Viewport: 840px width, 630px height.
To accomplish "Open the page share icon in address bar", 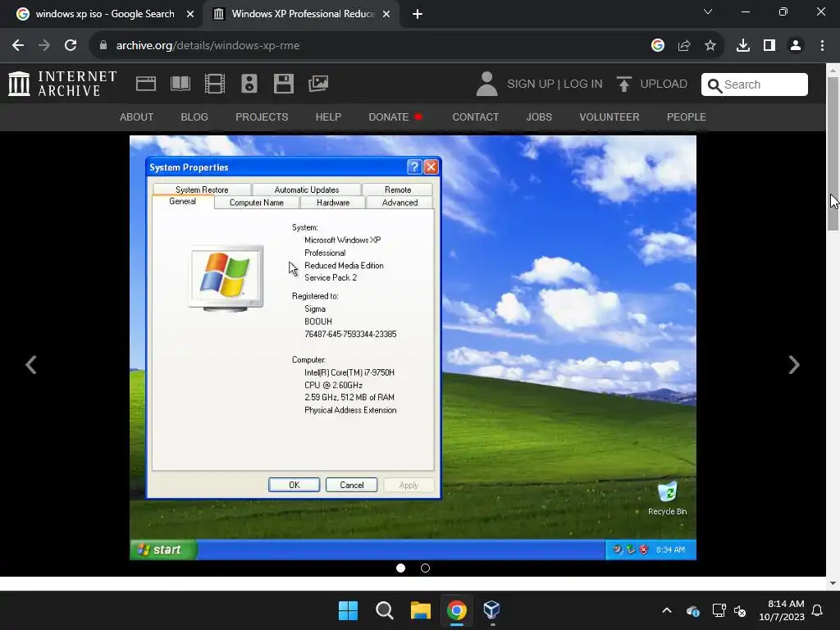I will coord(684,46).
